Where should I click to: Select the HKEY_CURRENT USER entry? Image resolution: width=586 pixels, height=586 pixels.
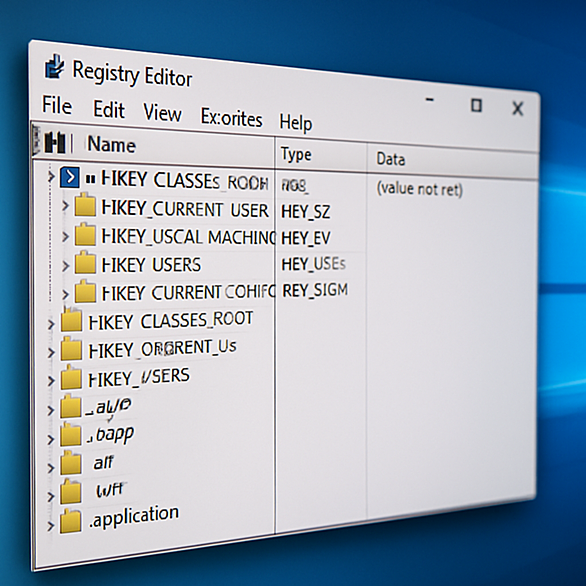click(x=185, y=208)
